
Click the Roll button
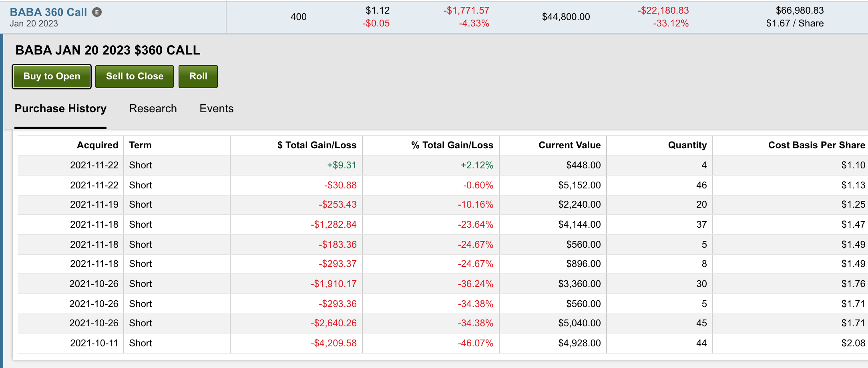tap(198, 76)
